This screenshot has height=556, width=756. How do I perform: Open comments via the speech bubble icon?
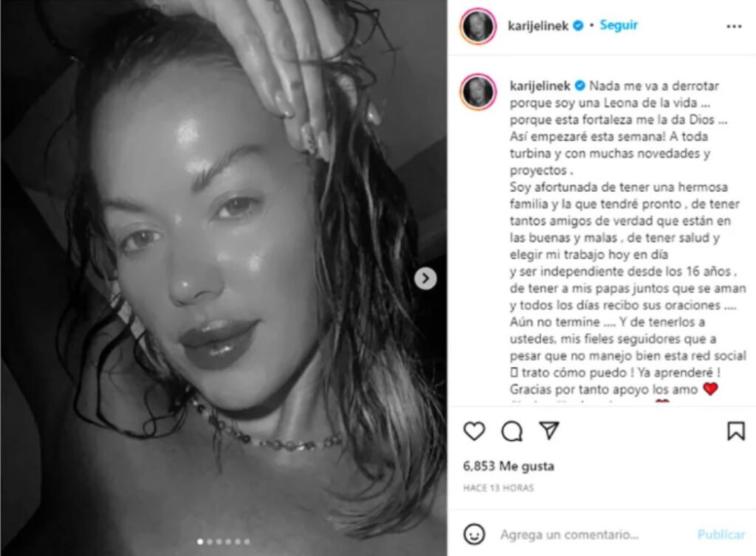512,431
